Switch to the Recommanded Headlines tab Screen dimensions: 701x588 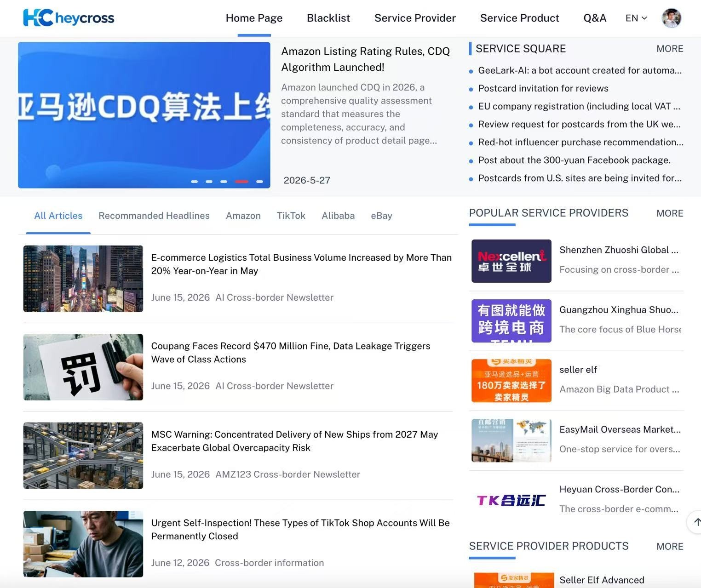(x=154, y=216)
